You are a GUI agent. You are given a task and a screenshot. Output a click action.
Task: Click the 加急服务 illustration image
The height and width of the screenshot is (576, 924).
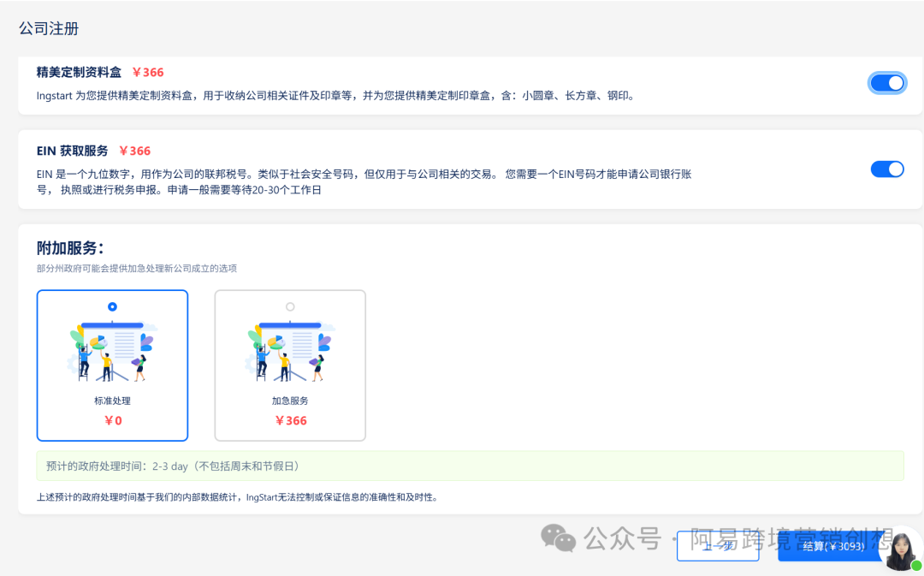[x=290, y=351]
